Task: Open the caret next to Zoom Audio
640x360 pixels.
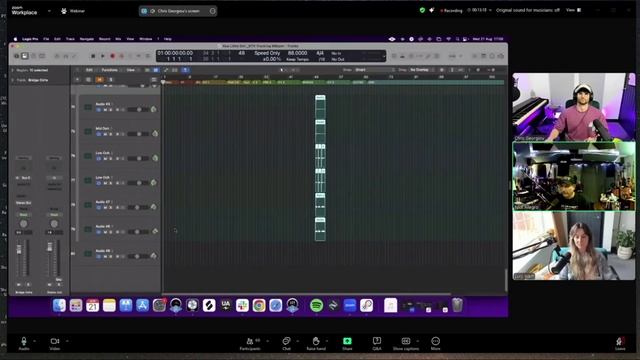Action: [x=34, y=341]
